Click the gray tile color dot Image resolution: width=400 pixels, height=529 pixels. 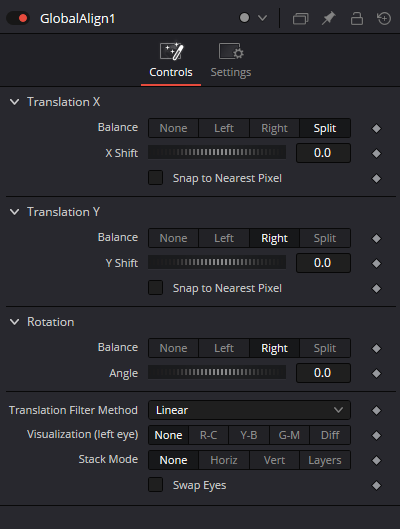click(x=244, y=18)
